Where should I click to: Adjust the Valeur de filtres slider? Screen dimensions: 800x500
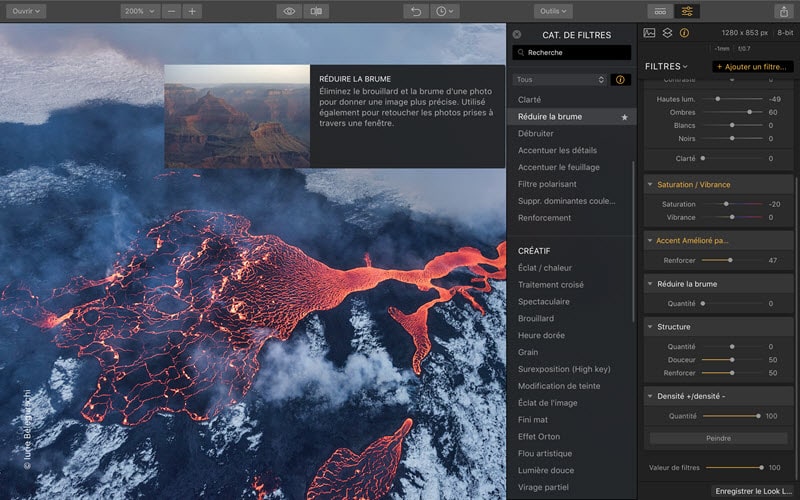pyautogui.click(x=734, y=467)
